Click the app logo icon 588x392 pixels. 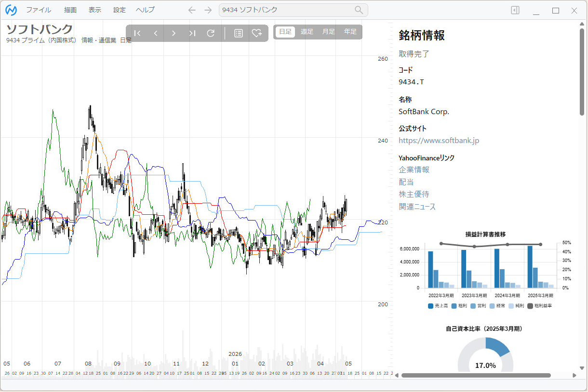[11, 10]
